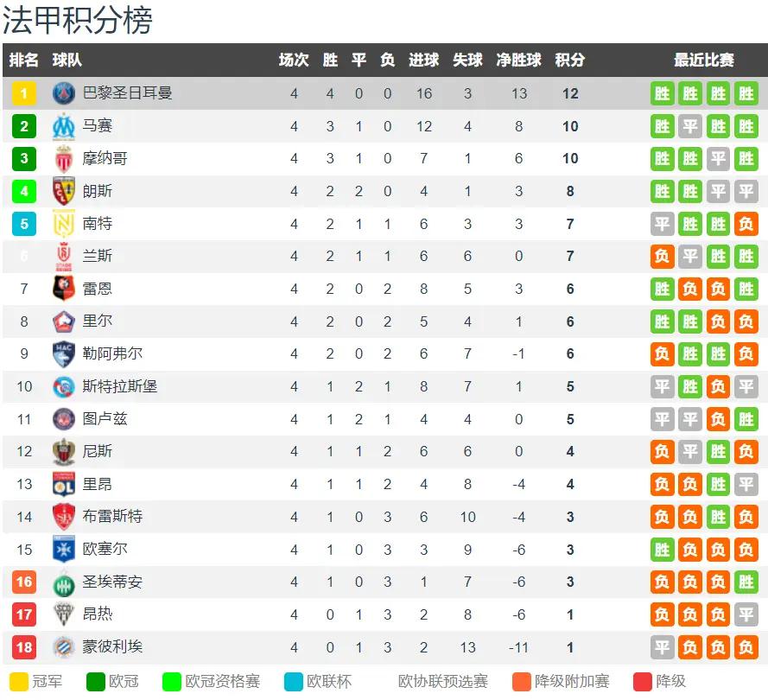Click the Auxerre blue badge
The height and width of the screenshot is (700, 768).
click(x=64, y=549)
